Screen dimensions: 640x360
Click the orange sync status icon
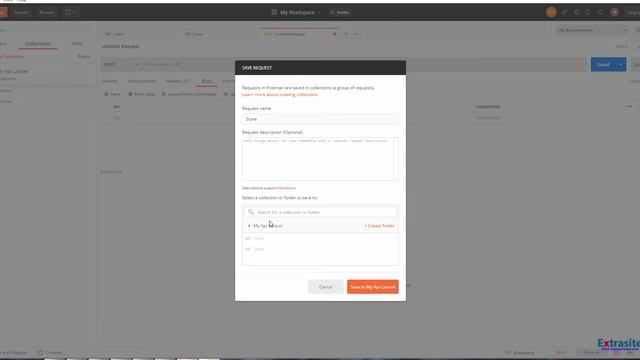[551, 12]
